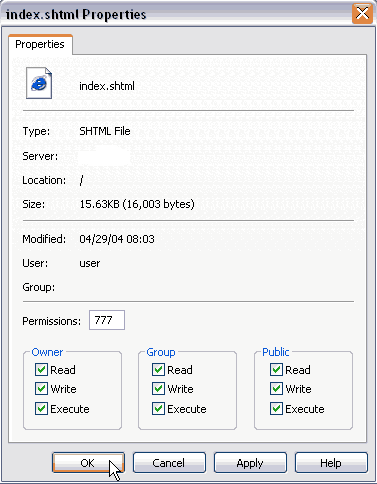Click the Owner group box label
This screenshot has height=484, width=377.
point(47,352)
